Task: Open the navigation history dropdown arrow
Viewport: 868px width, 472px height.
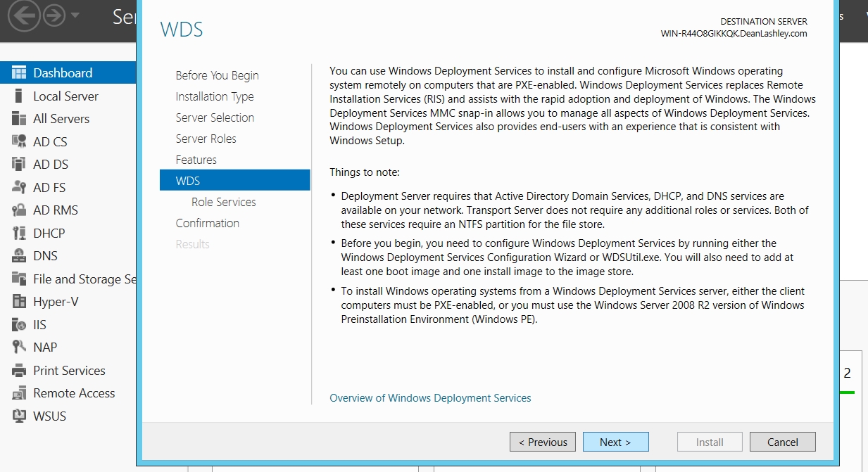Action: 75,16
